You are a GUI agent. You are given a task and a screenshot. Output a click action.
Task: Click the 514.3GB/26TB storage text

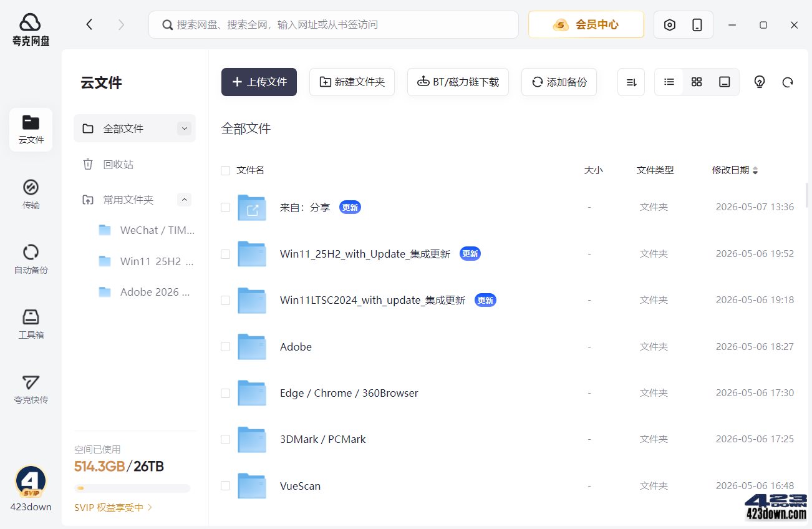[x=119, y=467]
